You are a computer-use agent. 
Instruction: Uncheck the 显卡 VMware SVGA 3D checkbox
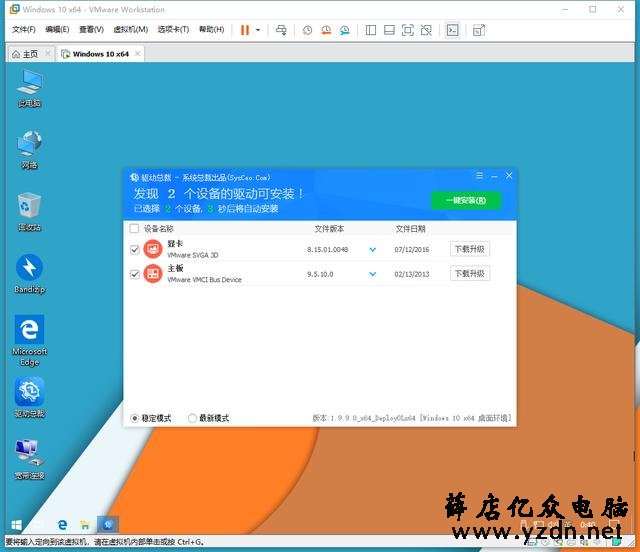135,249
